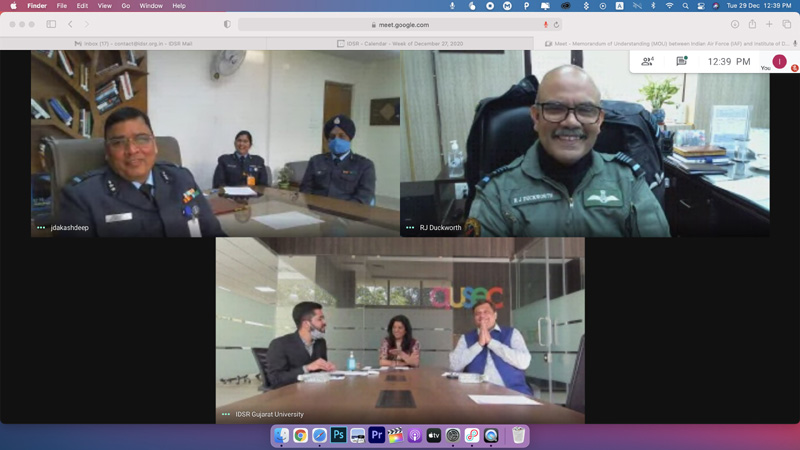Click the meet.google.com address field

coord(401,24)
